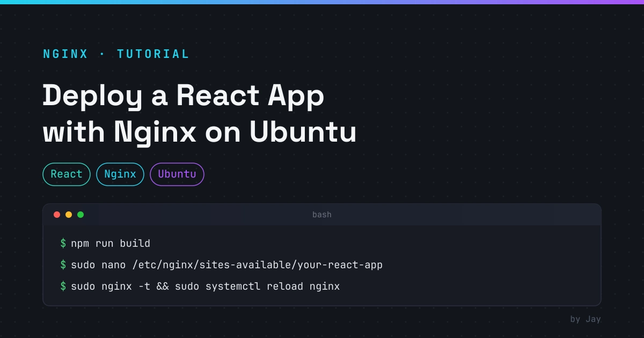
Task: Select the Nginx tag pill
Action: point(120,174)
